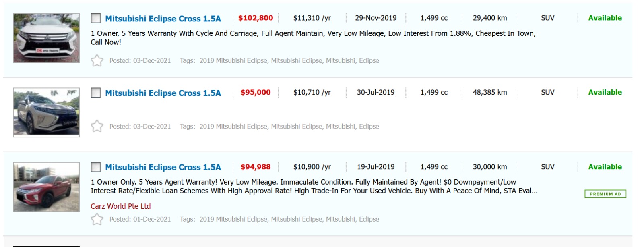Viewport: 644px width, 247px height.
Task: Choose the "Eclipse" tag in the Carz World listing
Action: coord(369,219)
